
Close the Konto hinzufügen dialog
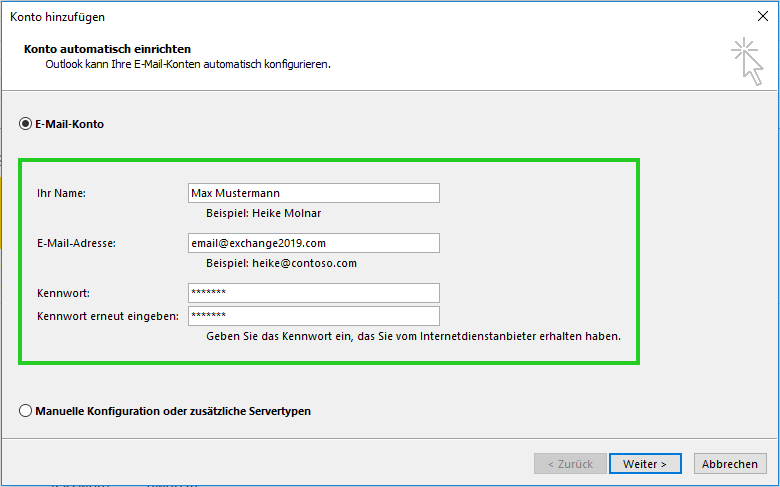763,16
